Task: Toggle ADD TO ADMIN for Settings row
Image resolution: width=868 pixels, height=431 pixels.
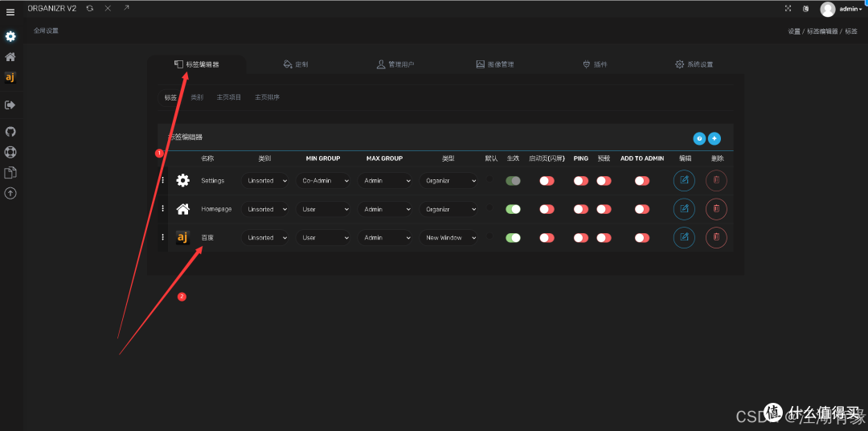Action: (x=642, y=181)
